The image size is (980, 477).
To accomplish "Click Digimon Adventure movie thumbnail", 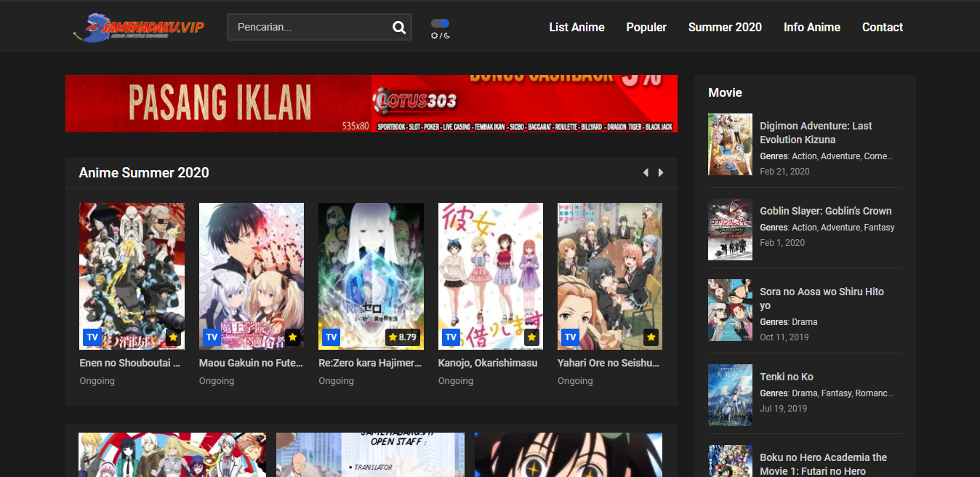I will point(730,144).
